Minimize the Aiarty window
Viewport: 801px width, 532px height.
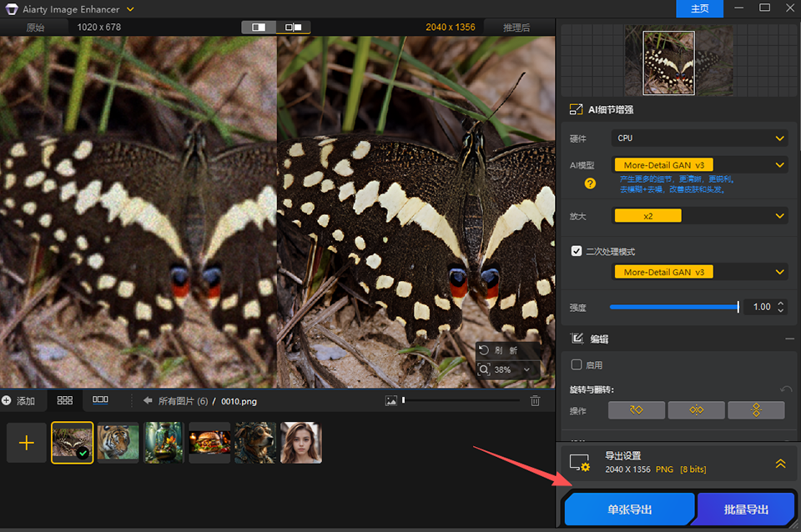pos(738,8)
